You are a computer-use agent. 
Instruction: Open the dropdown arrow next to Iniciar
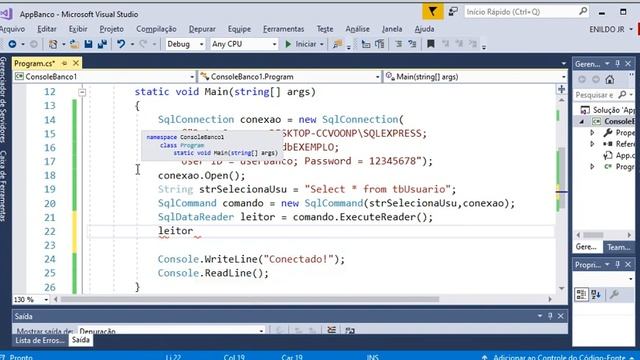coord(322,44)
